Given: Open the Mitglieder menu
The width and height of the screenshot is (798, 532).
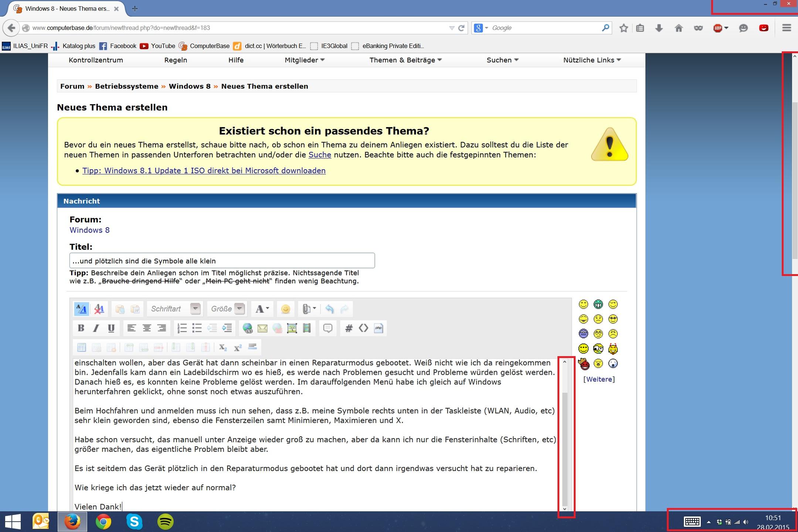Looking at the screenshot, I should (x=304, y=60).
